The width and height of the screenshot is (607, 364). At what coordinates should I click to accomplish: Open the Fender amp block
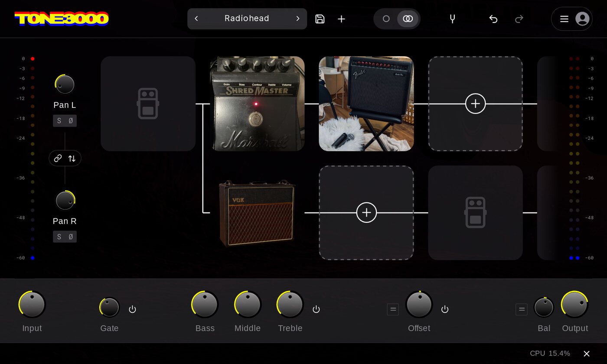pyautogui.click(x=366, y=104)
